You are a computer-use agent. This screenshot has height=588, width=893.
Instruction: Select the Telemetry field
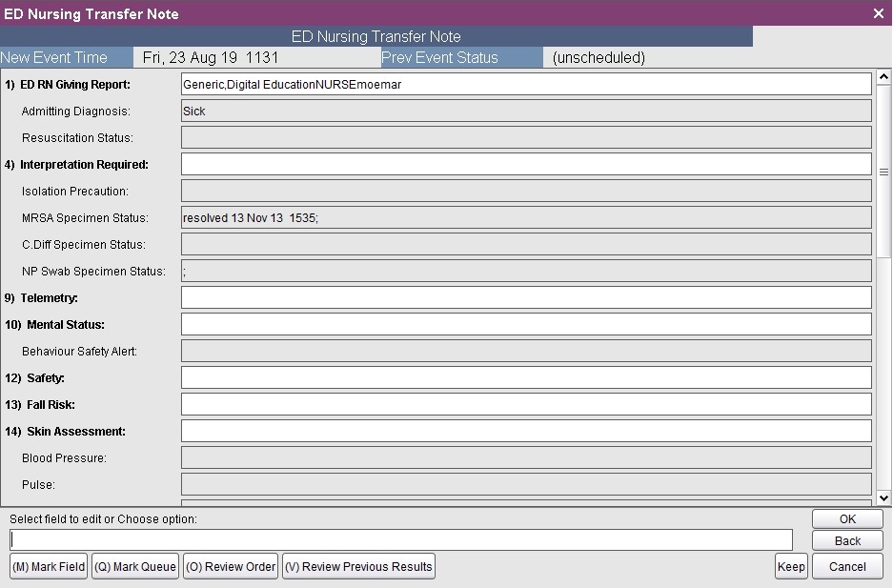tap(524, 297)
